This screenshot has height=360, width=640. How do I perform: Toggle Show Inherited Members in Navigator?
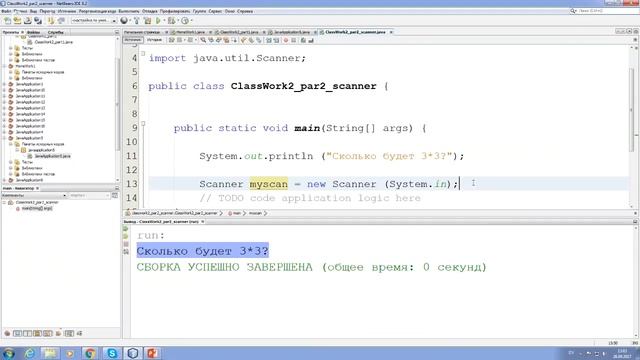point(7,333)
